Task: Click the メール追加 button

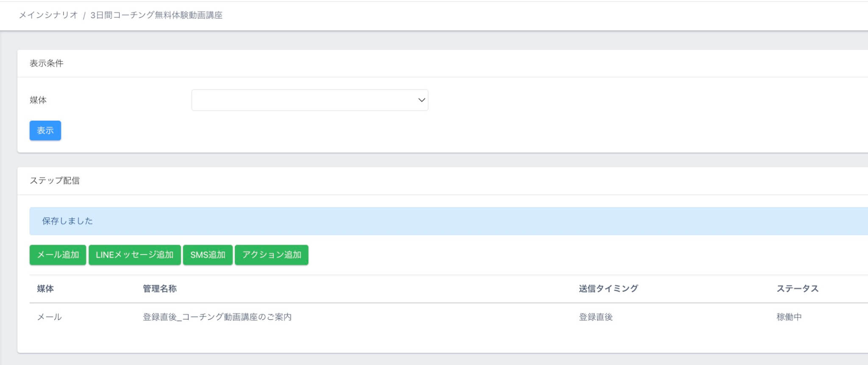Action: 58,255
